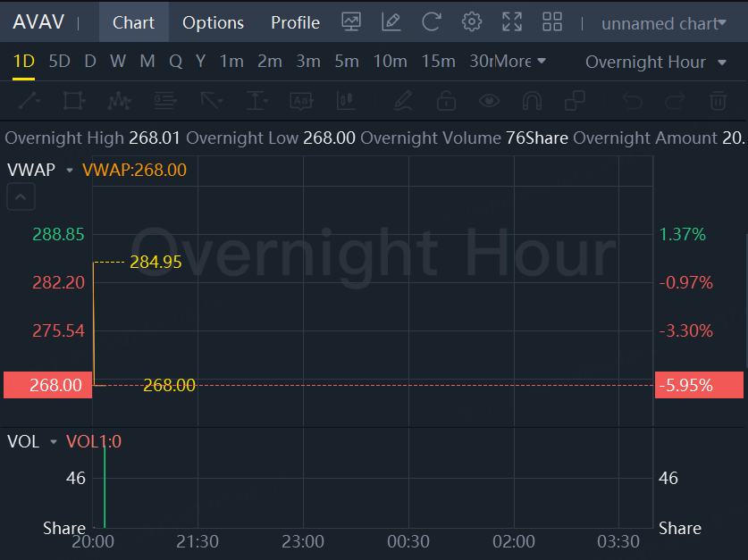
Task: Toggle drawing visibility with eye icon
Action: point(489,100)
